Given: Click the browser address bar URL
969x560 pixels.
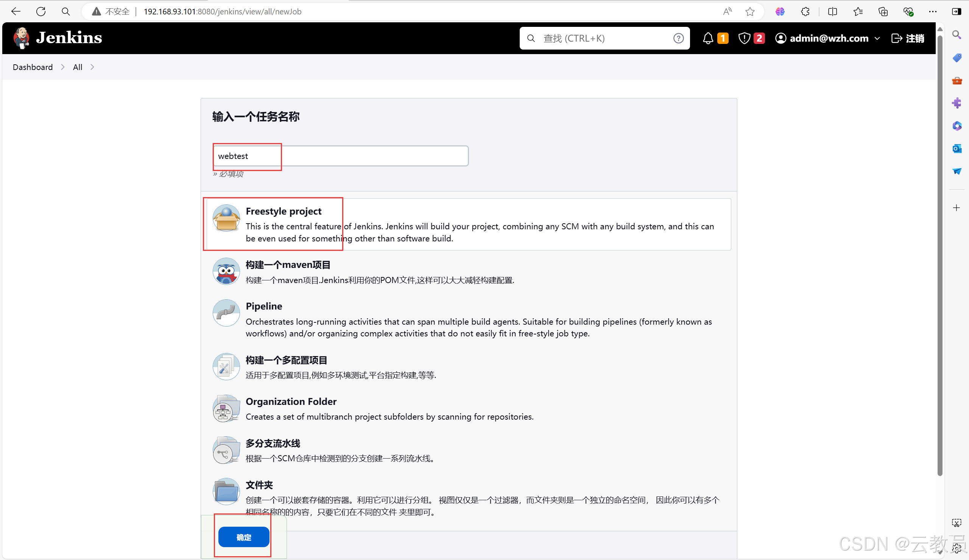Looking at the screenshot, I should click(x=222, y=11).
